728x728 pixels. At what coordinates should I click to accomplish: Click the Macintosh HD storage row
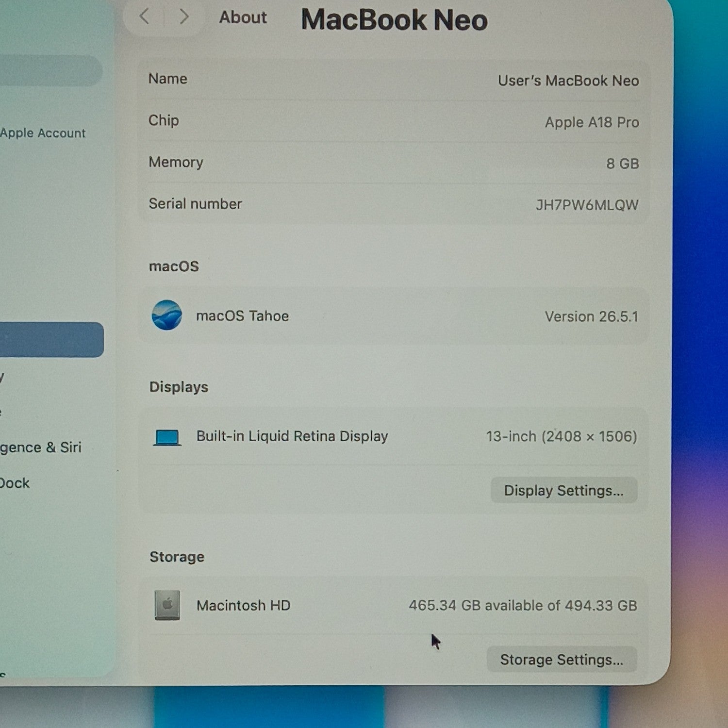click(x=394, y=606)
